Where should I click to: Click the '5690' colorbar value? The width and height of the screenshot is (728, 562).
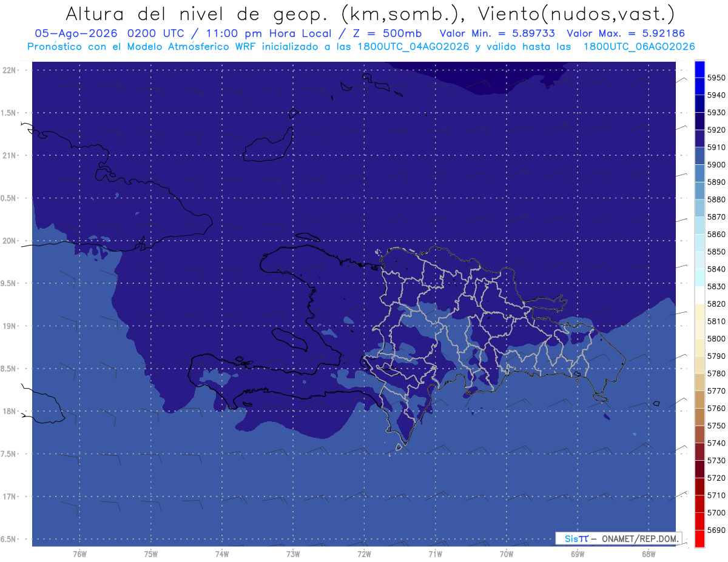(x=716, y=529)
